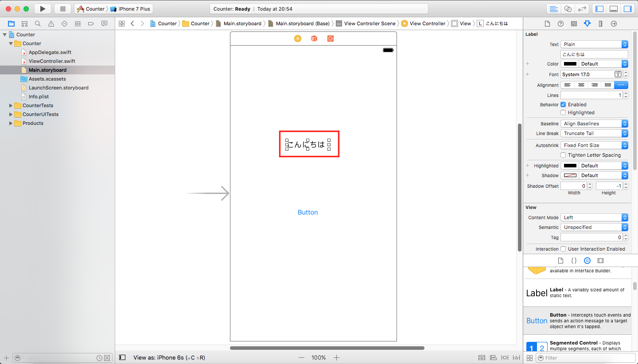
Task: Click the Button on the canvas
Action: [x=307, y=213]
